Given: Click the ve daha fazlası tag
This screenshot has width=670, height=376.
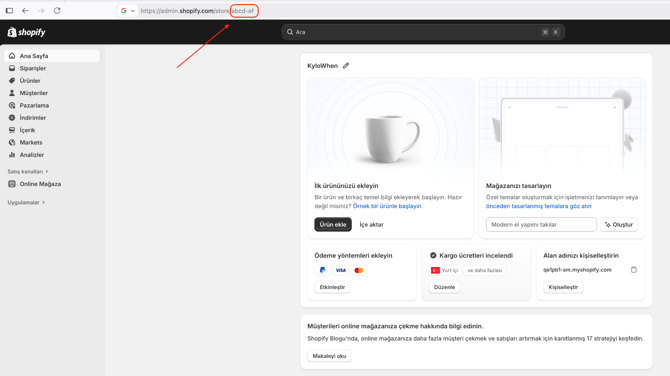Looking at the screenshot, I should (485, 270).
